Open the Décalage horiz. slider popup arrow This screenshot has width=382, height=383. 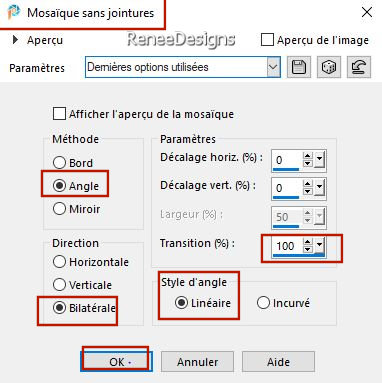point(319,159)
